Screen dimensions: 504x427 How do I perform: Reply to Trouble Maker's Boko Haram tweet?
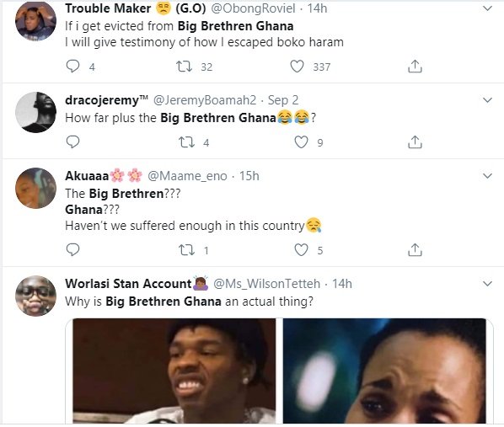(x=72, y=67)
